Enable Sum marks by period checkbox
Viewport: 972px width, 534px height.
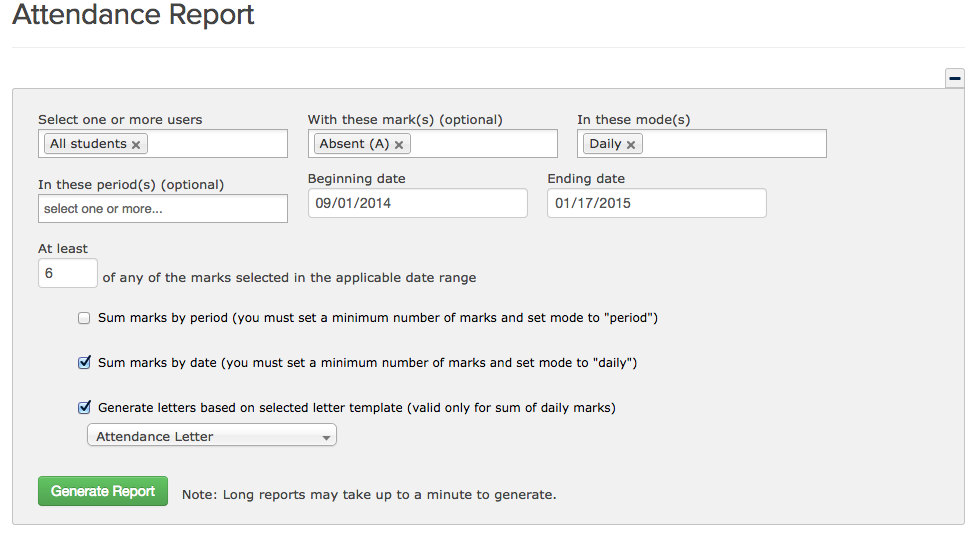pyautogui.click(x=84, y=318)
